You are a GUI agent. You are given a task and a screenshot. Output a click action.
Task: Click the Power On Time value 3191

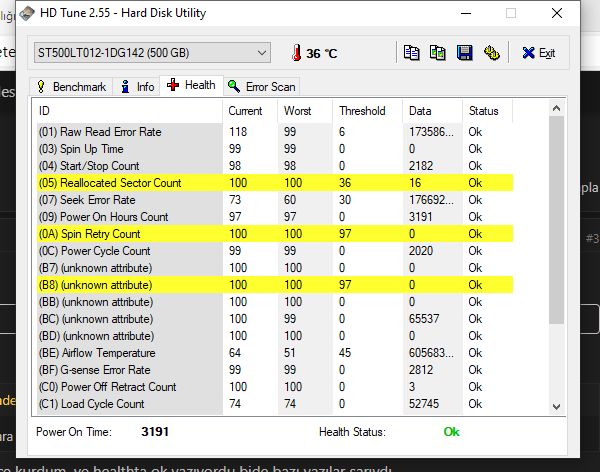155,432
